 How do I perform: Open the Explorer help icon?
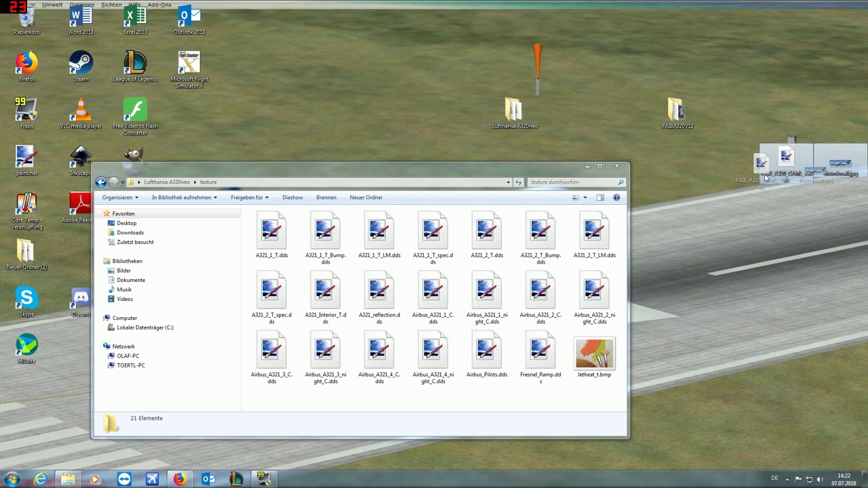[616, 197]
